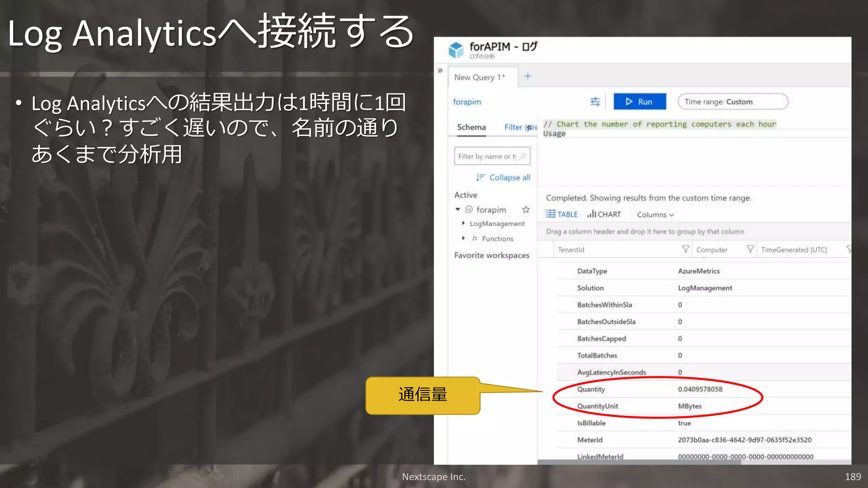Sort by TimeGenerated [UTC] column header
Image resolution: width=868 pixels, height=488 pixels.
(x=794, y=250)
